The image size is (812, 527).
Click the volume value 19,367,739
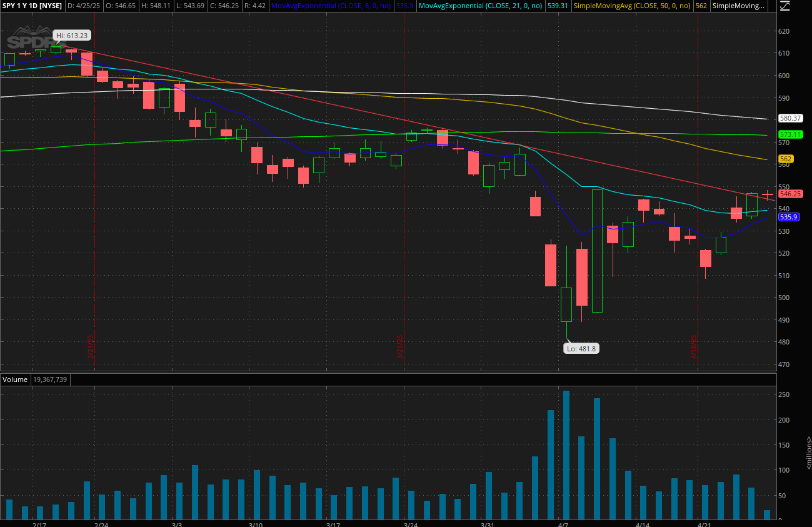point(50,379)
